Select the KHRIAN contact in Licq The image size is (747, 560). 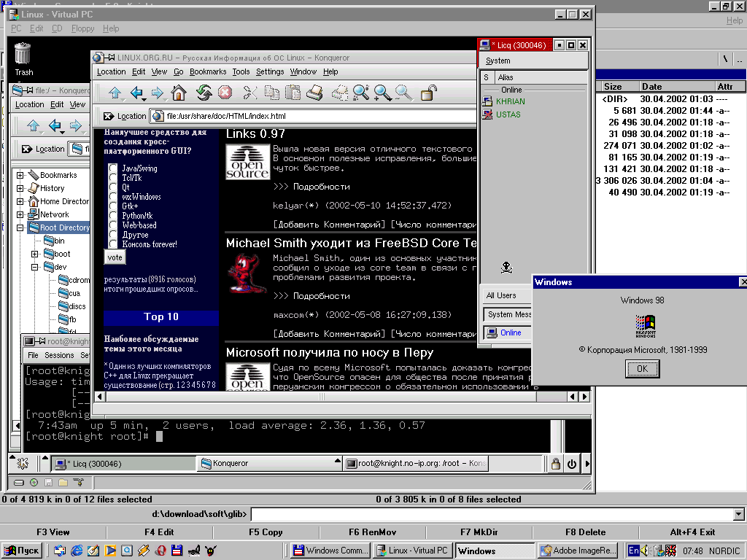(x=510, y=101)
